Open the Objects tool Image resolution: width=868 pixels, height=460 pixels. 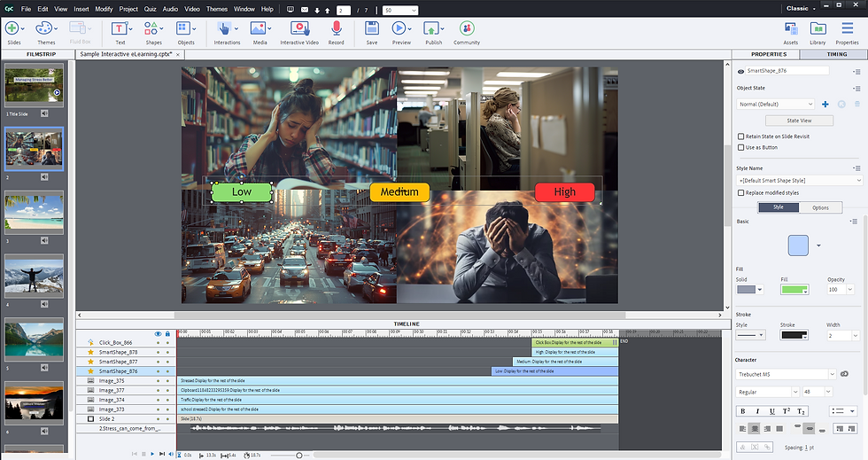(183, 28)
